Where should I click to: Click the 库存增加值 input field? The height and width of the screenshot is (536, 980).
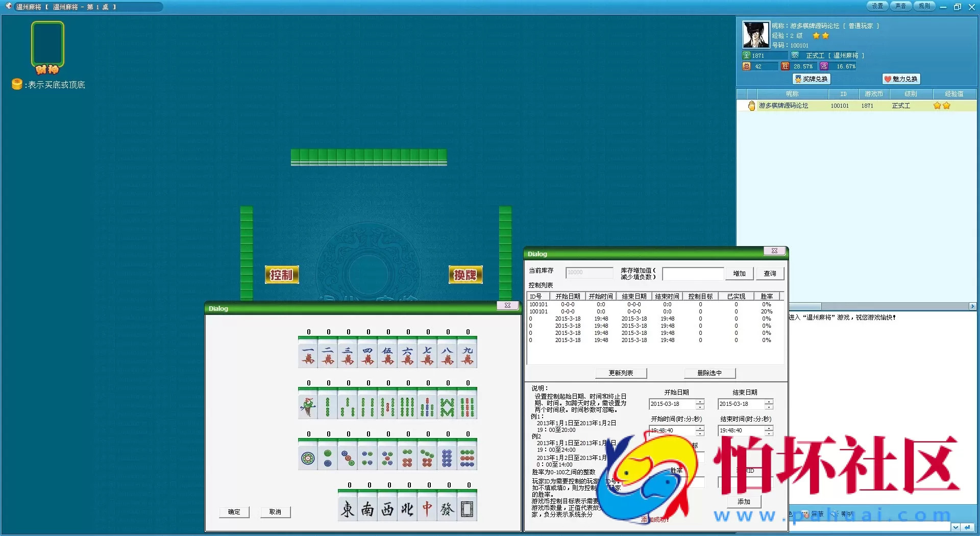693,274
